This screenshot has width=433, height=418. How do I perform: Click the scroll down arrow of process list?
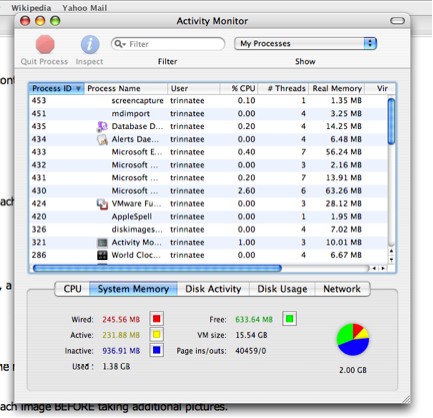tap(392, 259)
